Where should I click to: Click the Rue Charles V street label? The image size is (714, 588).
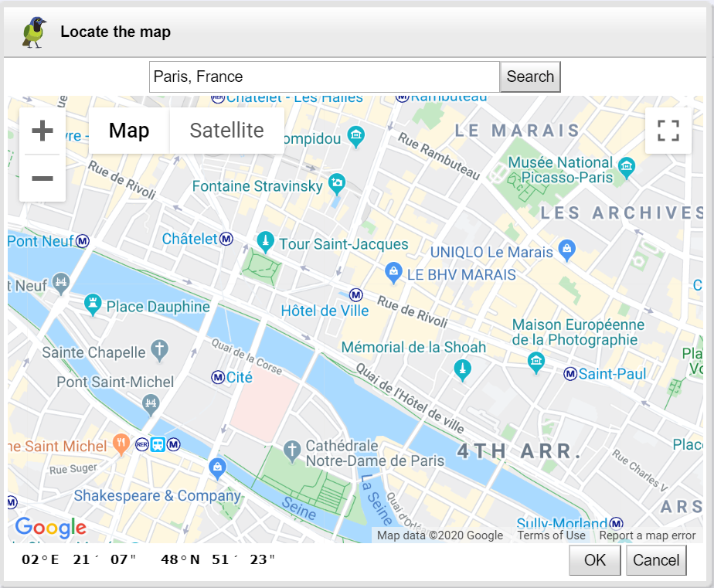pyautogui.click(x=640, y=471)
